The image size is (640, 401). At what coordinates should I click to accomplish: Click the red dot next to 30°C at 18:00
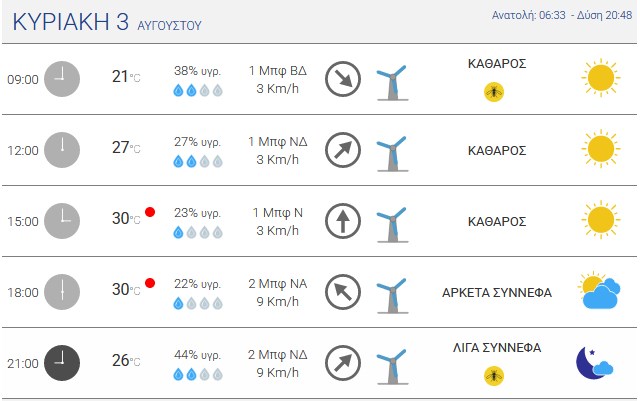coord(150,283)
